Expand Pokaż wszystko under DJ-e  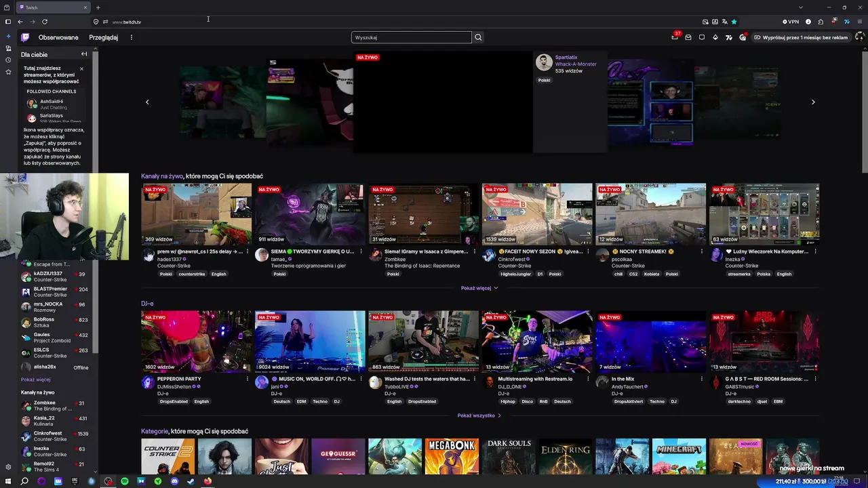(x=479, y=415)
